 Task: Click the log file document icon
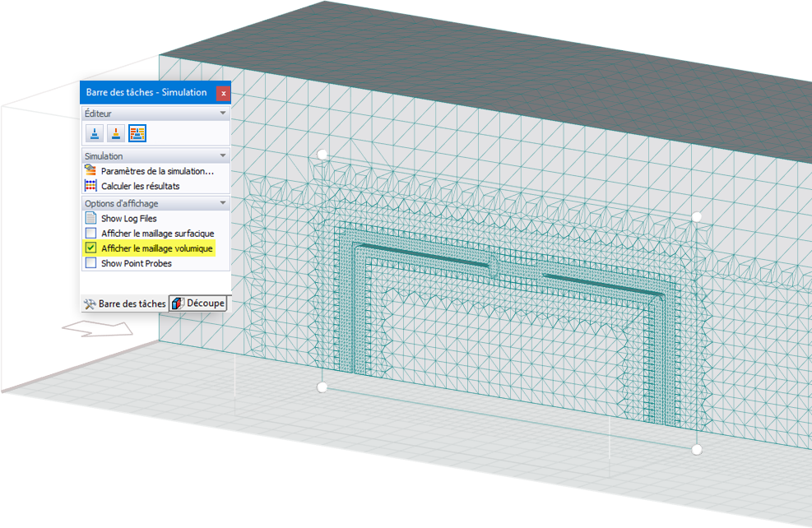[x=90, y=218]
